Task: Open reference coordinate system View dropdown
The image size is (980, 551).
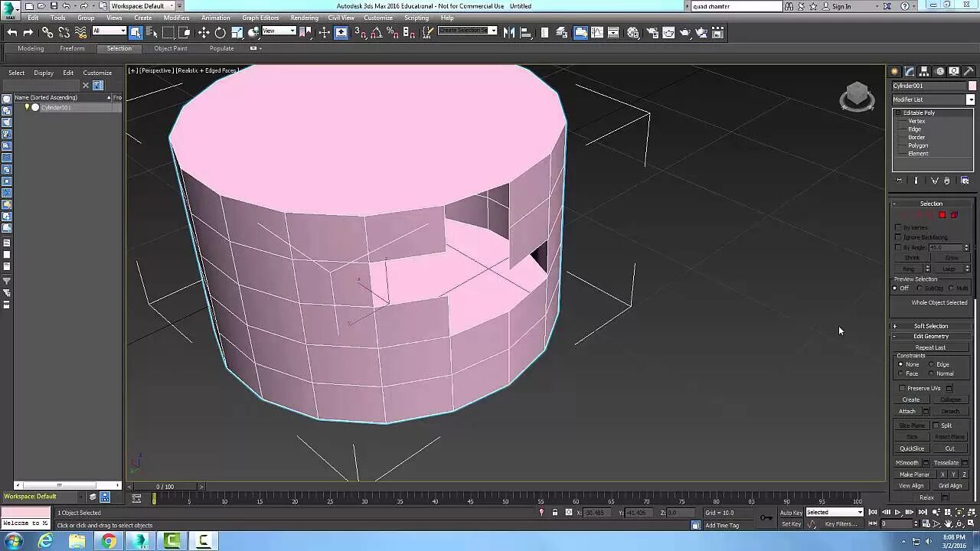Action: click(279, 31)
